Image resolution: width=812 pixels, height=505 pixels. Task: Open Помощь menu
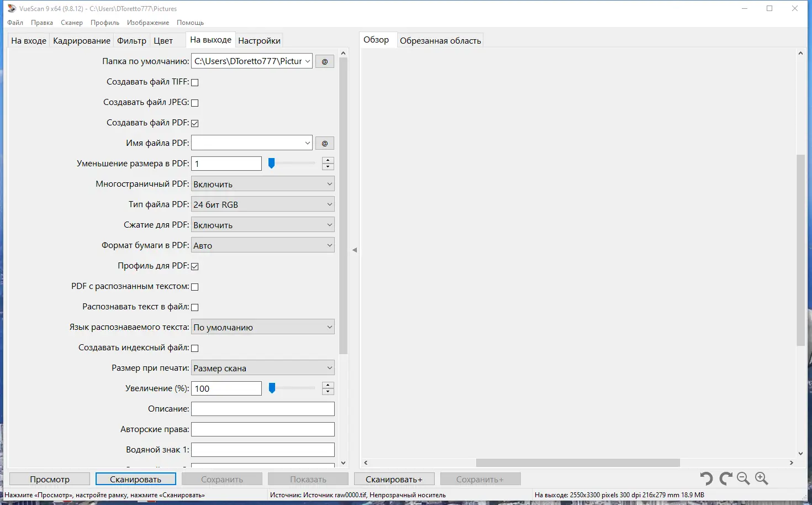[191, 23]
